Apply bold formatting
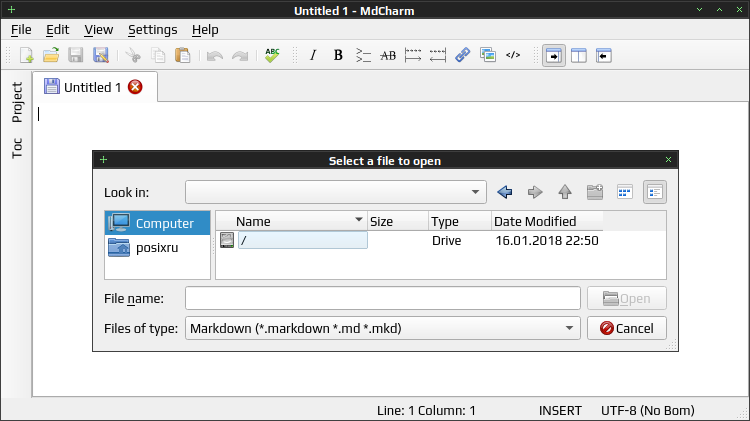Image resolution: width=750 pixels, height=421 pixels. [x=338, y=55]
